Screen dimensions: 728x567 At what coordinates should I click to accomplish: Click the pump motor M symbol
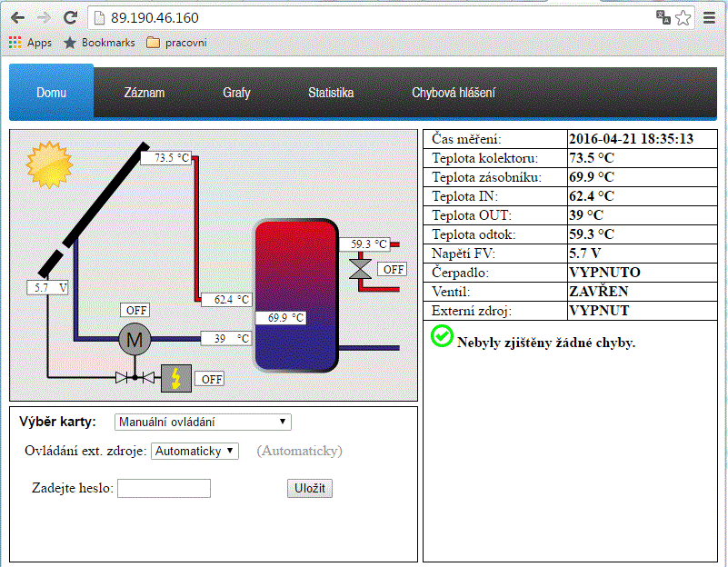[135, 339]
